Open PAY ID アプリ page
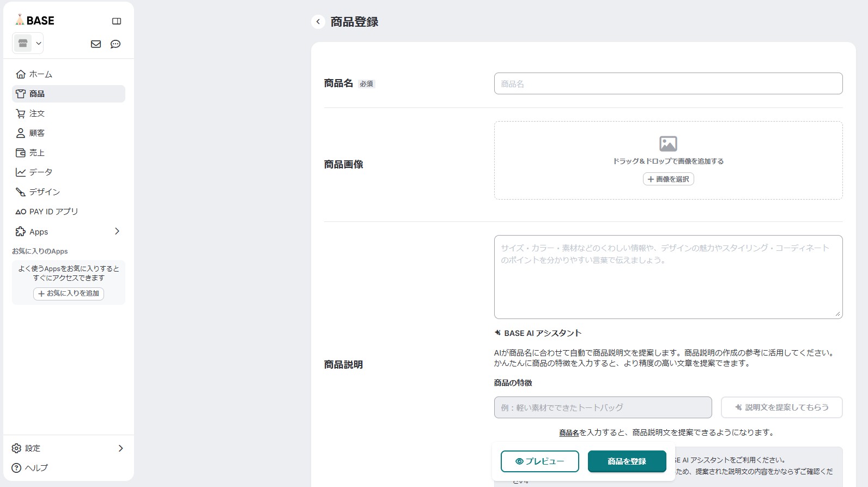 coord(69,212)
